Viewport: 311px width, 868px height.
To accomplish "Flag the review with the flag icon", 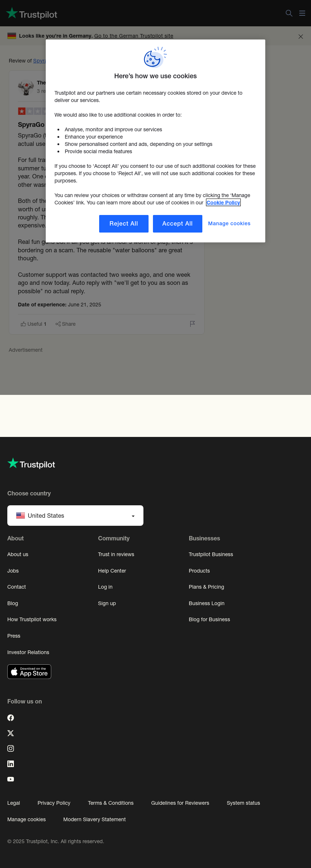I will (x=192, y=324).
